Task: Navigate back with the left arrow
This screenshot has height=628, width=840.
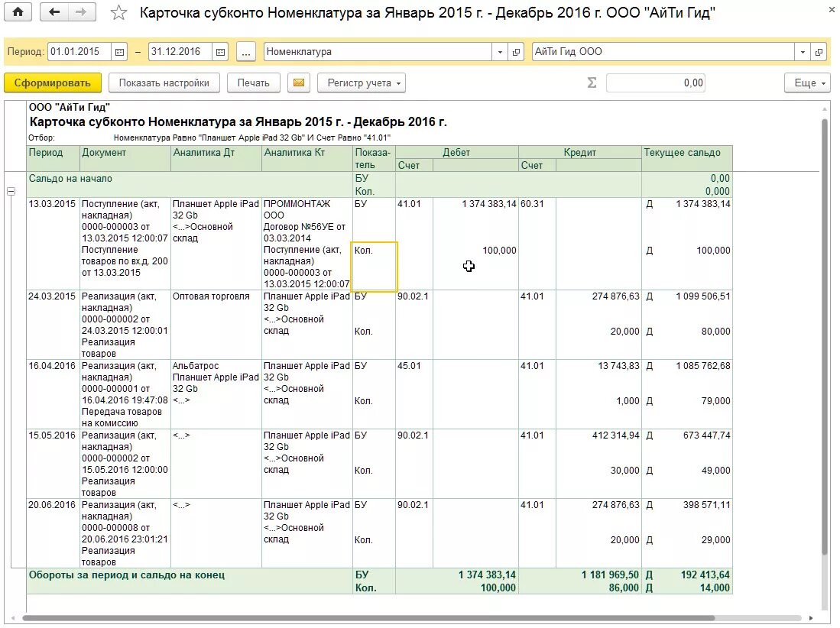Action: coord(54,11)
